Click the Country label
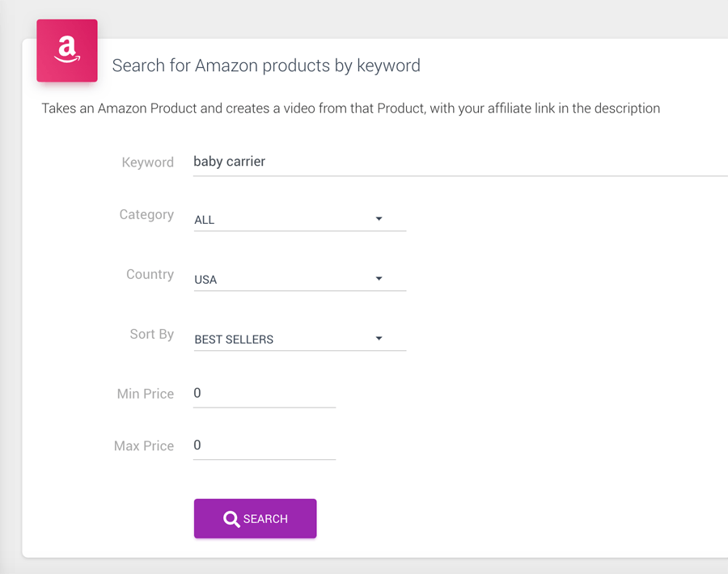 click(150, 275)
